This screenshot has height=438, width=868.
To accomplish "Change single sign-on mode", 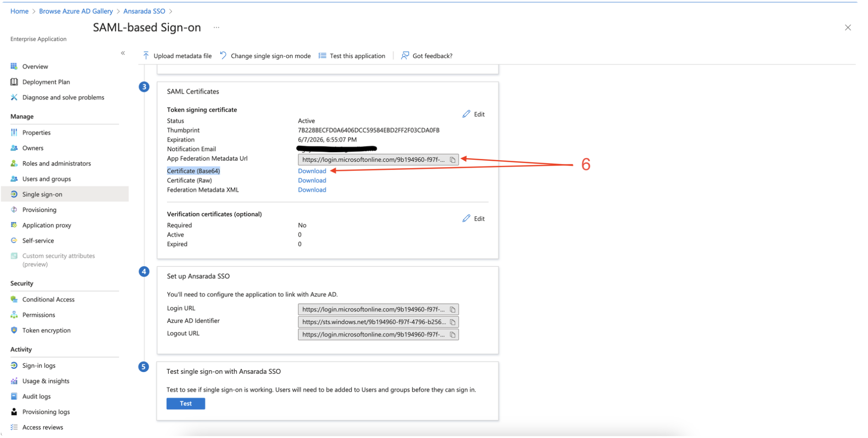I will tap(266, 56).
